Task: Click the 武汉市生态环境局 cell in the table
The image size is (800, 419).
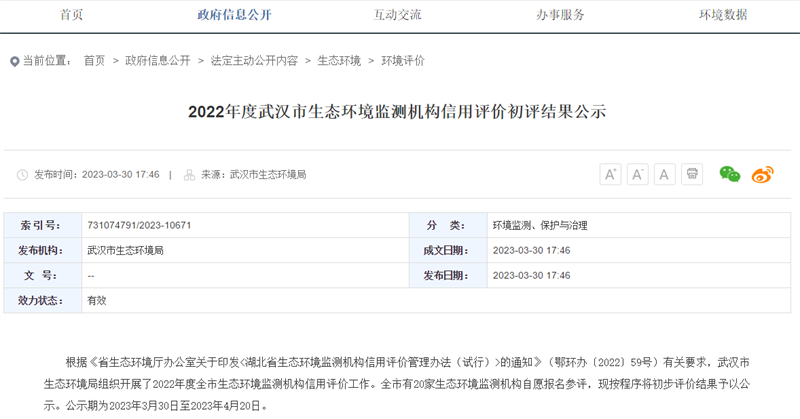Action: click(x=245, y=250)
